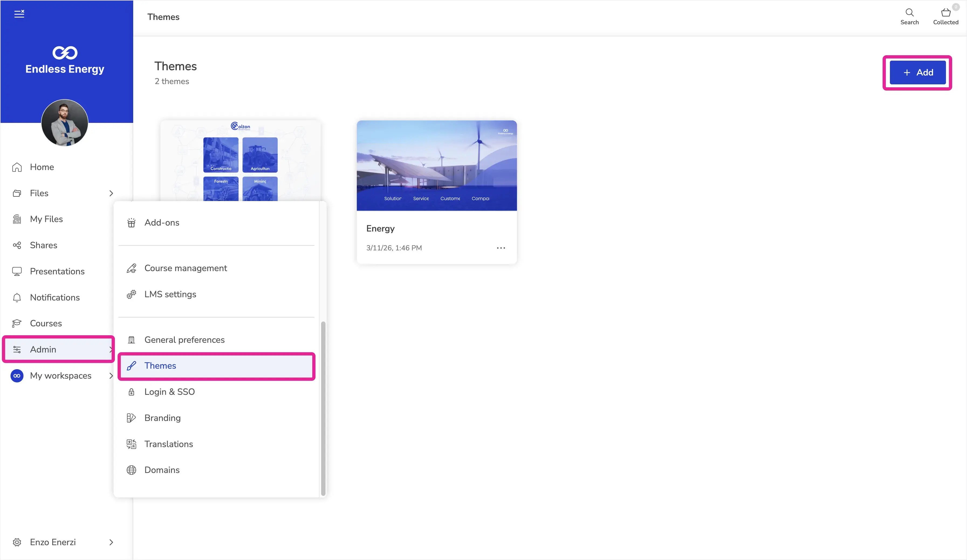Open the Collected basket icon

pyautogui.click(x=945, y=13)
